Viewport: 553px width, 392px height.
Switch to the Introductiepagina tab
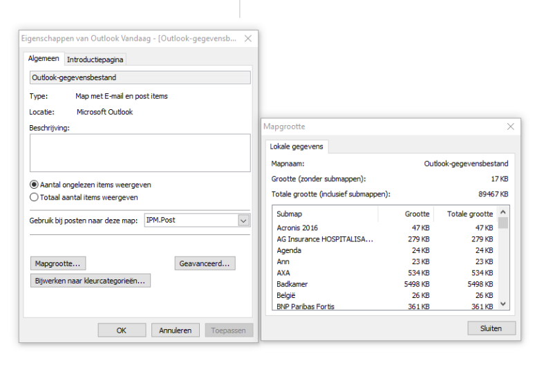pos(95,60)
